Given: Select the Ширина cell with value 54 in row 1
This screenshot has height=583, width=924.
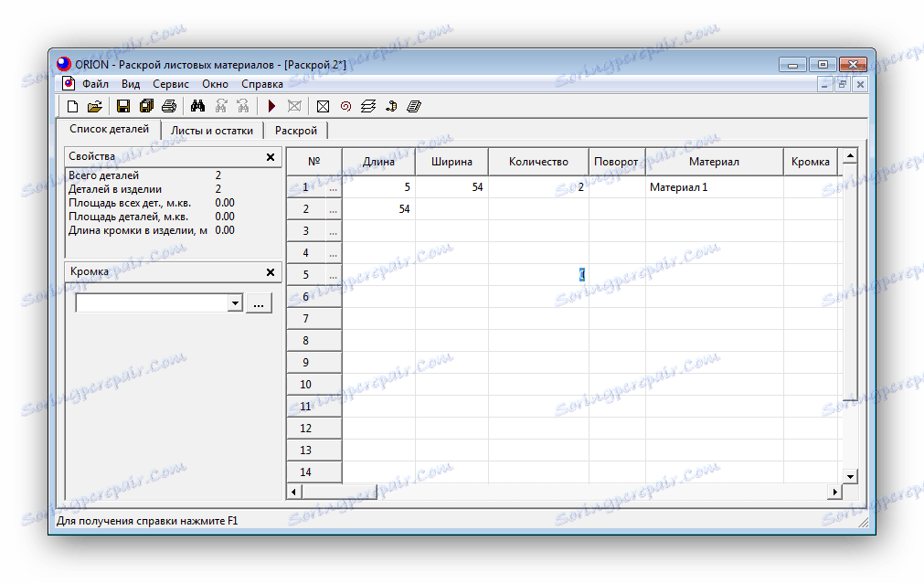Looking at the screenshot, I should click(x=452, y=187).
